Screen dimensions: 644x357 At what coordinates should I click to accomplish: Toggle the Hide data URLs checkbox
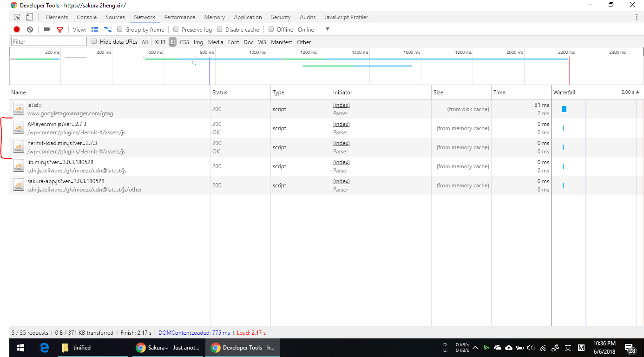(94, 41)
